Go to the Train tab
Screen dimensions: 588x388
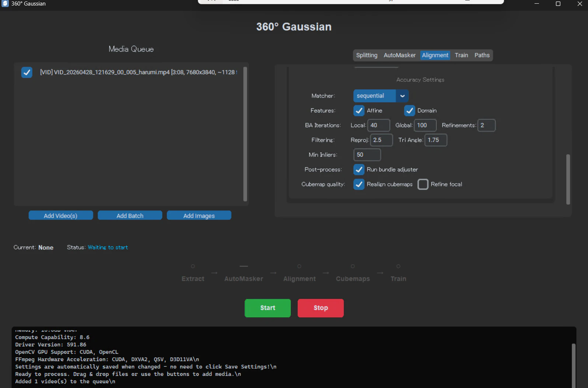coord(461,55)
